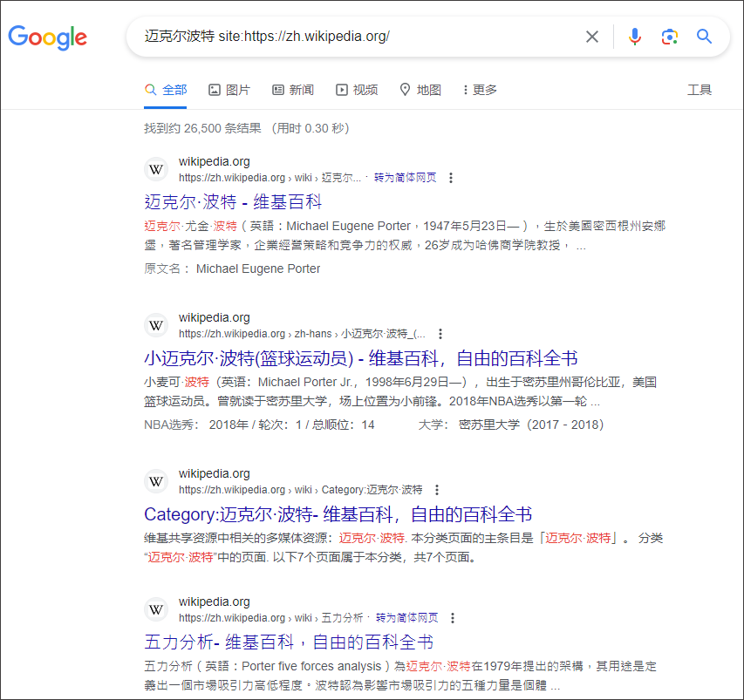Click URL breadcrumb wiki › Category:迈克尔·波特
Image resolution: width=744 pixels, height=700 pixels.
[x=300, y=490]
